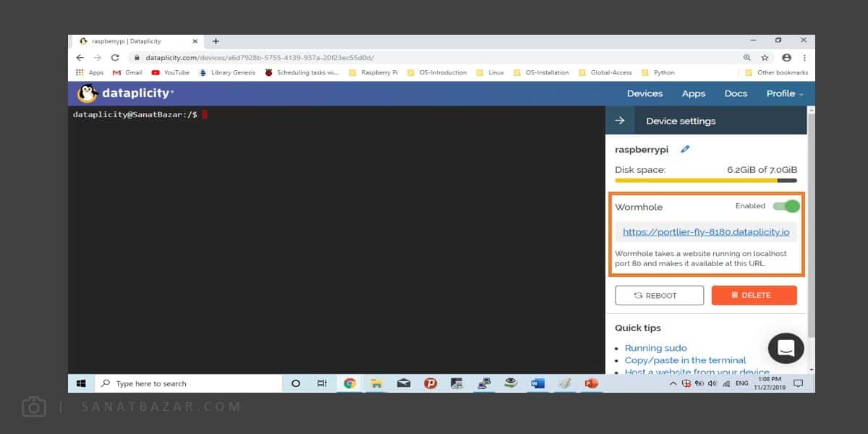Open Microsoft Word from the taskbar
Screen dimensions: 868x434
coord(537,383)
